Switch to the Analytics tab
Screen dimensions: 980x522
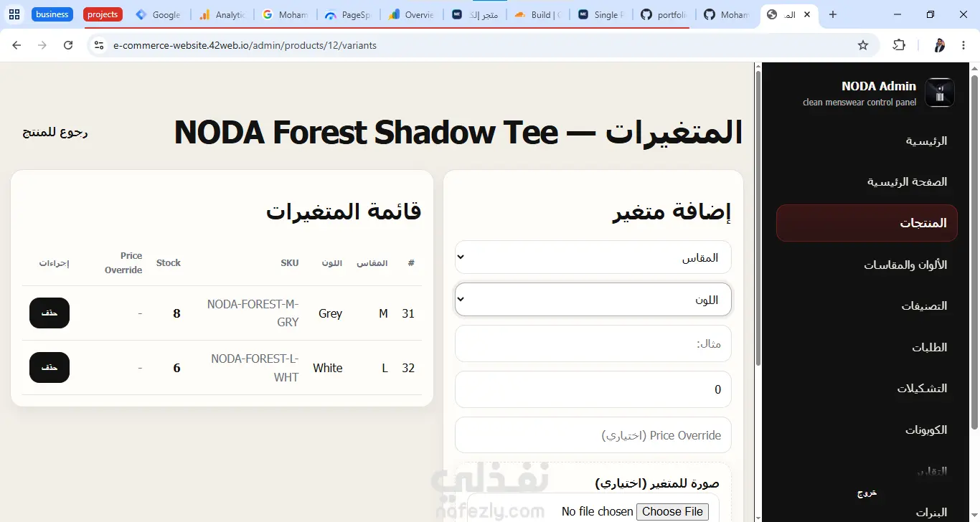coord(222,14)
